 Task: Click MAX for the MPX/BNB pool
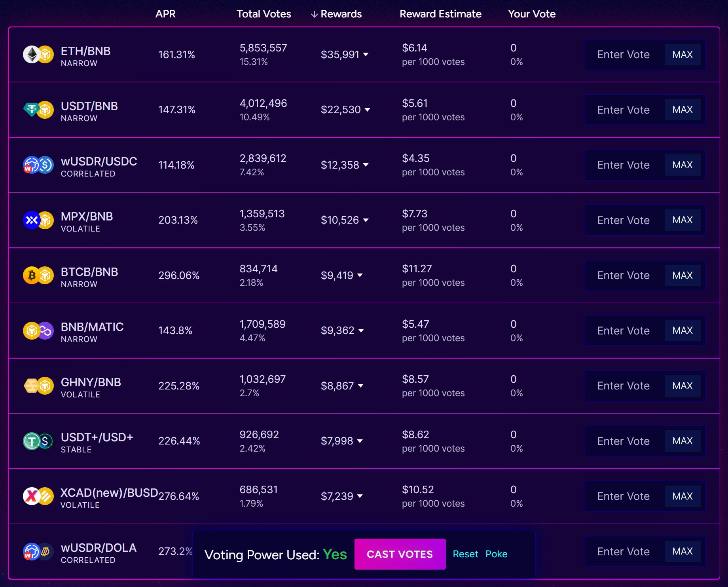point(682,220)
